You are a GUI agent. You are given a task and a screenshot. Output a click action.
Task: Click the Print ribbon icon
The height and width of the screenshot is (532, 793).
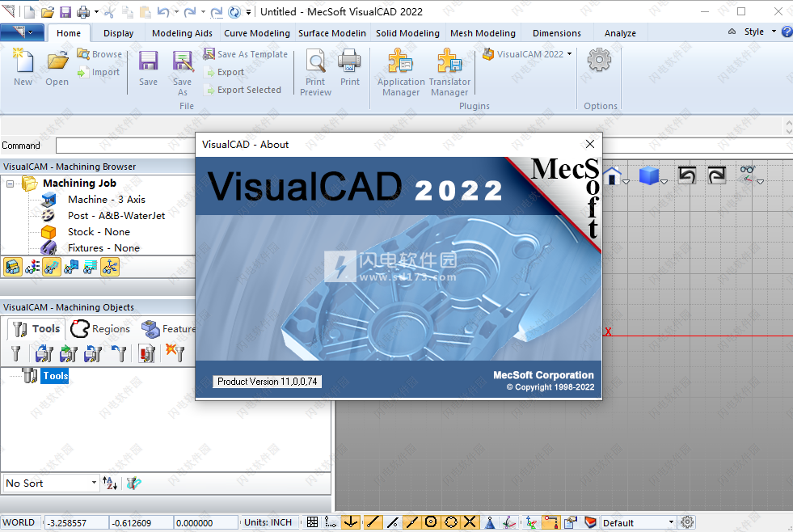349,61
